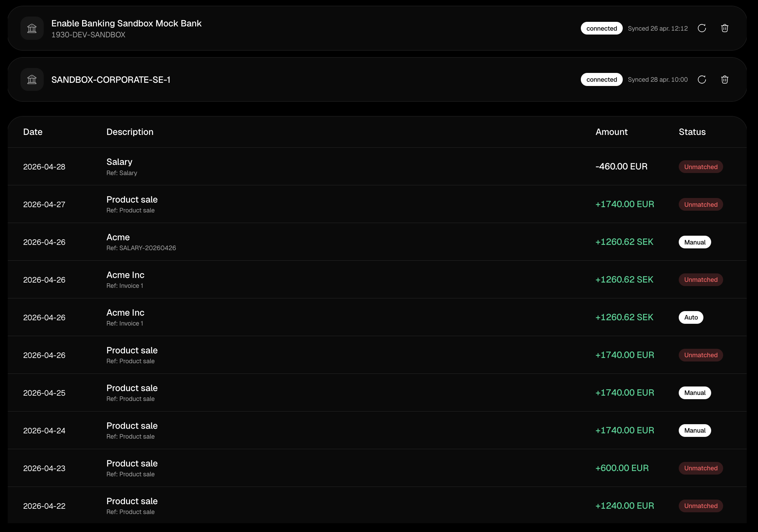Click Manual status on Acme SALARY-20260426 row
This screenshot has height=532, width=758.
[695, 242]
